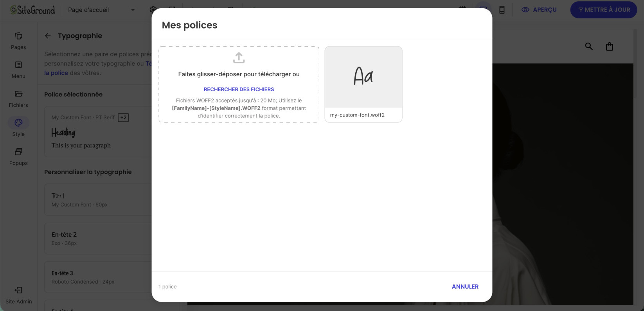Click the APERÇU preview button

pyautogui.click(x=539, y=10)
